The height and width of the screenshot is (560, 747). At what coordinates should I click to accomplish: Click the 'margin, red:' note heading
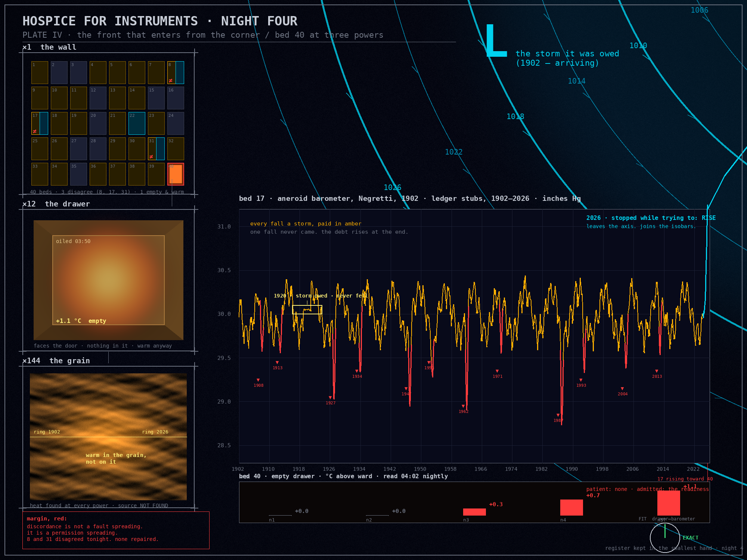click(47, 519)
